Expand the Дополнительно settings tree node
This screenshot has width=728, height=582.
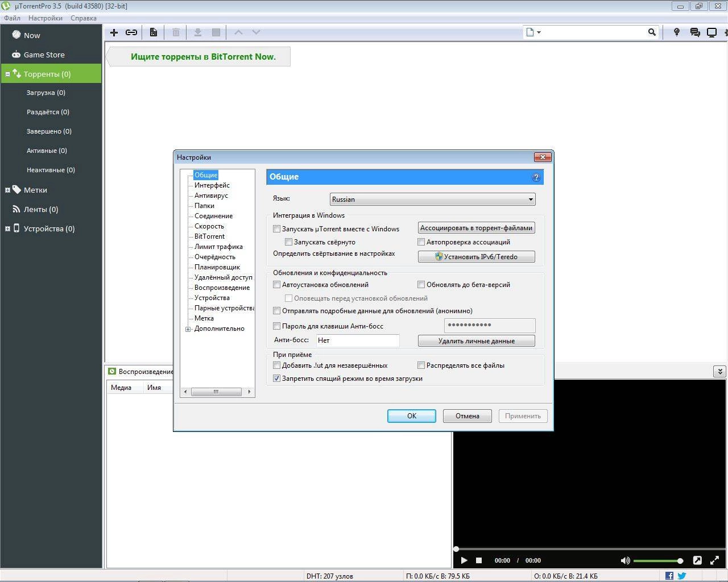tap(188, 329)
